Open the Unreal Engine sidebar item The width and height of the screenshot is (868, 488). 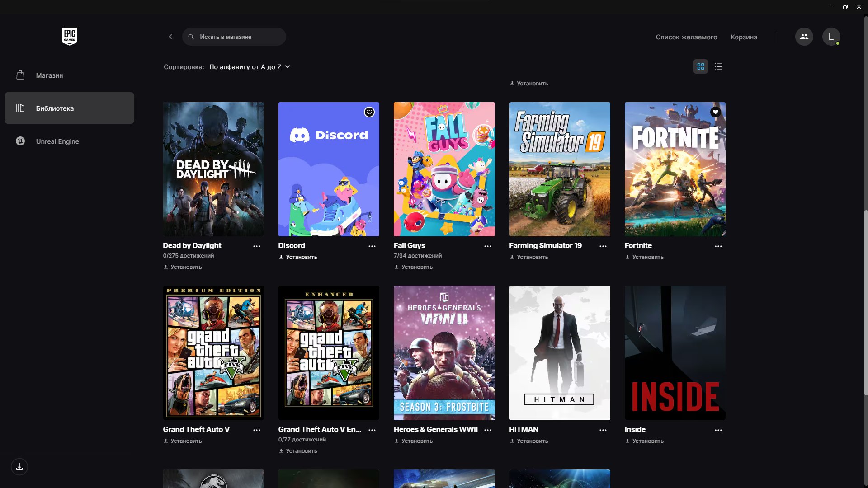[x=57, y=141]
